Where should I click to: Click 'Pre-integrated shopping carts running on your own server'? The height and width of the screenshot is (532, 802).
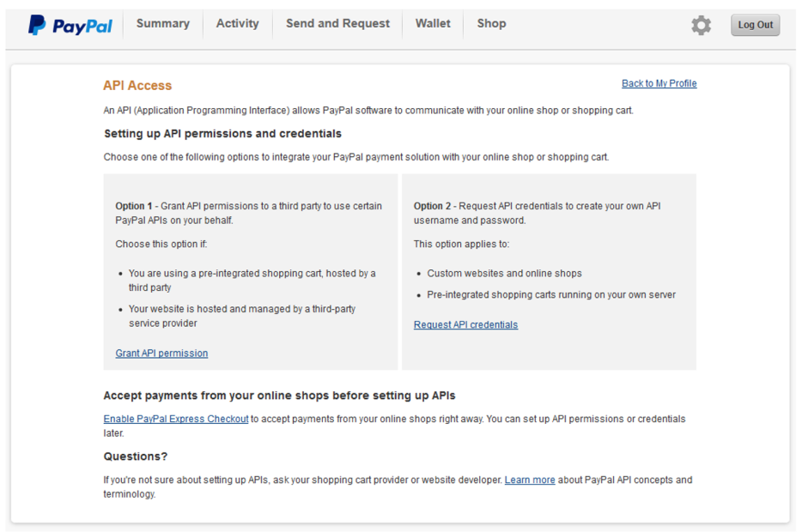(551, 295)
